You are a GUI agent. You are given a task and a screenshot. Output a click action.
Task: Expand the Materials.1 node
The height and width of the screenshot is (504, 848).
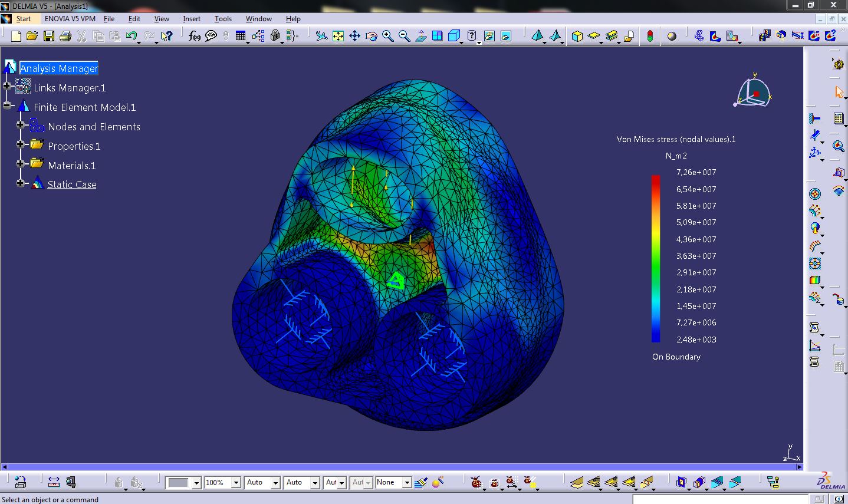point(21,164)
